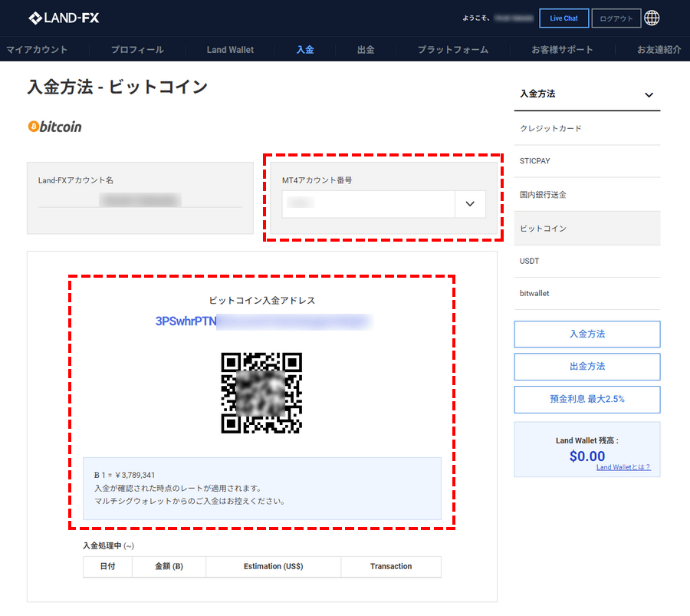Screen dimensions: 690x616
Task: Select 国内銀行送金 deposit method
Action: point(587,195)
